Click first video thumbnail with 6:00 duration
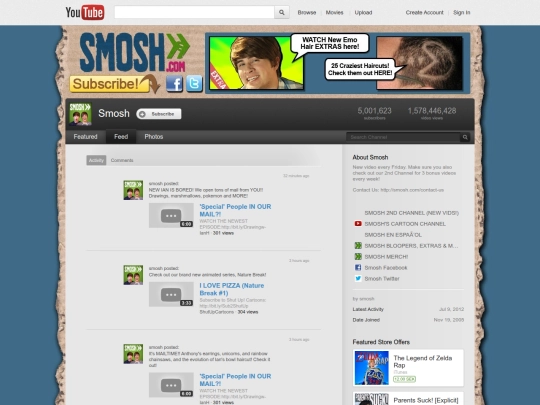Image resolution: width=540 pixels, height=405 pixels. 171,216
